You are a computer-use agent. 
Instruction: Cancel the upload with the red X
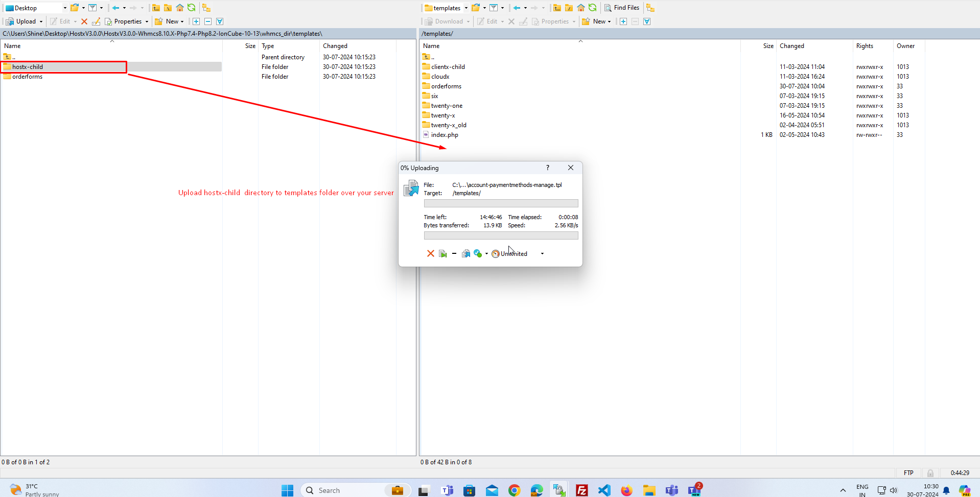point(430,254)
